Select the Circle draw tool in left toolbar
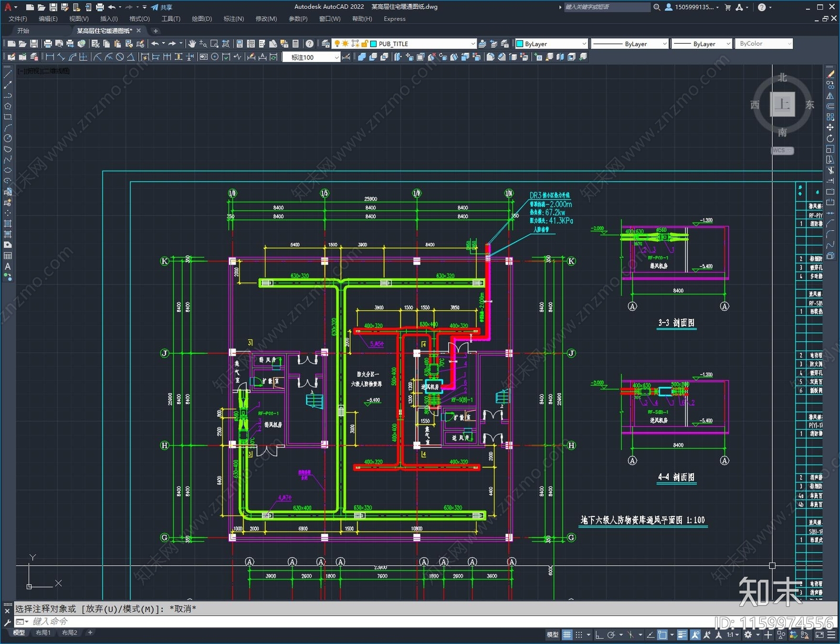The height and width of the screenshot is (644, 840). [x=8, y=138]
